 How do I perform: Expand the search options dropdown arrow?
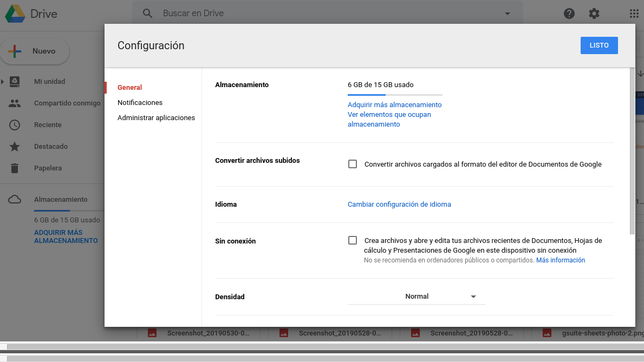coord(508,14)
